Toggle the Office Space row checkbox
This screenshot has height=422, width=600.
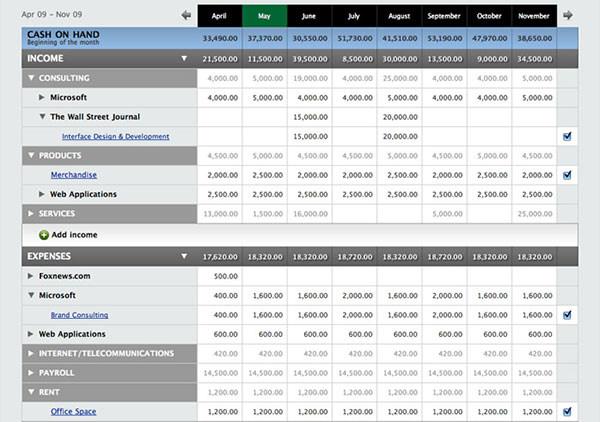tap(567, 411)
